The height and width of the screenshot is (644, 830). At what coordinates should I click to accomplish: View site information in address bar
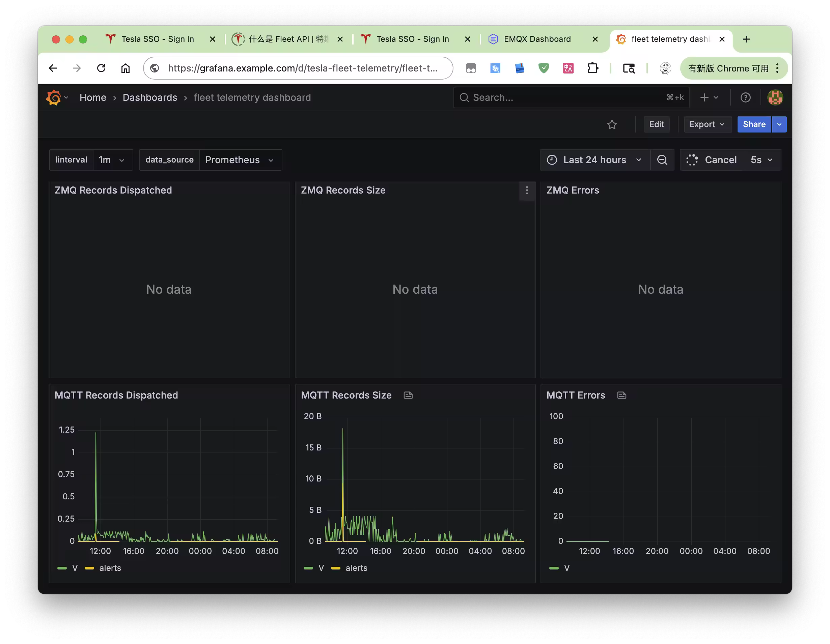[x=155, y=68]
